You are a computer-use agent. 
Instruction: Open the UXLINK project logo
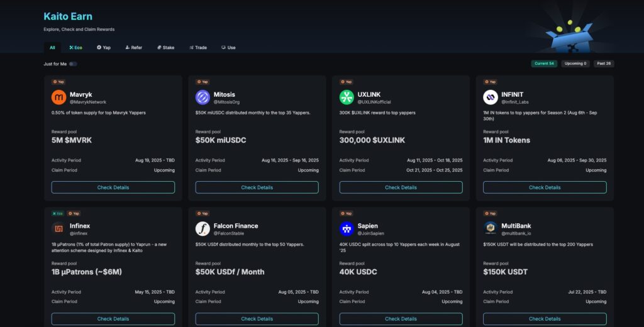pyautogui.click(x=347, y=97)
